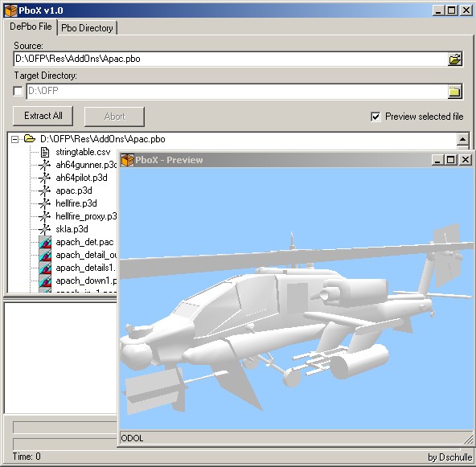Select the ah64pilot.p3d file name
This screenshot has height=467, width=476.
[x=81, y=178]
